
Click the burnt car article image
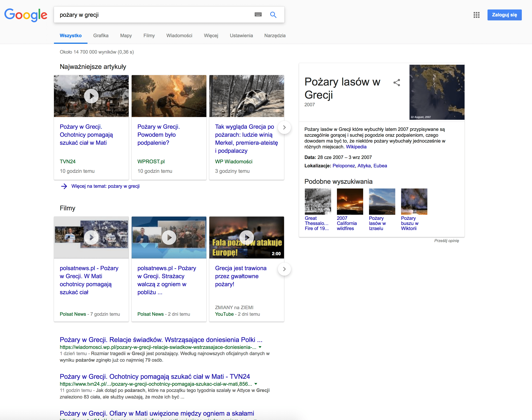pos(246,96)
